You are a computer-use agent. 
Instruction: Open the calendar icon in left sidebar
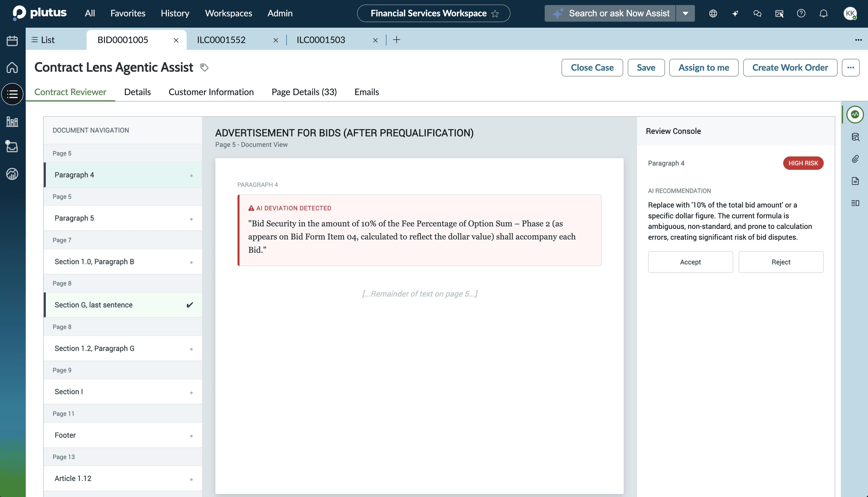(x=12, y=41)
